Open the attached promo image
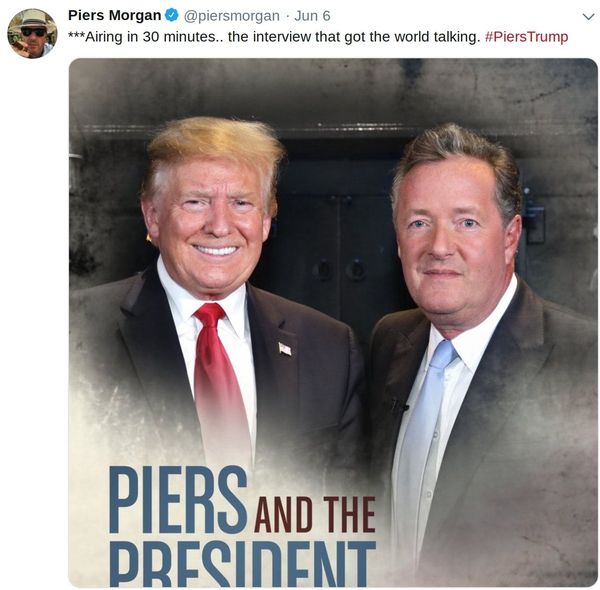 333,322
